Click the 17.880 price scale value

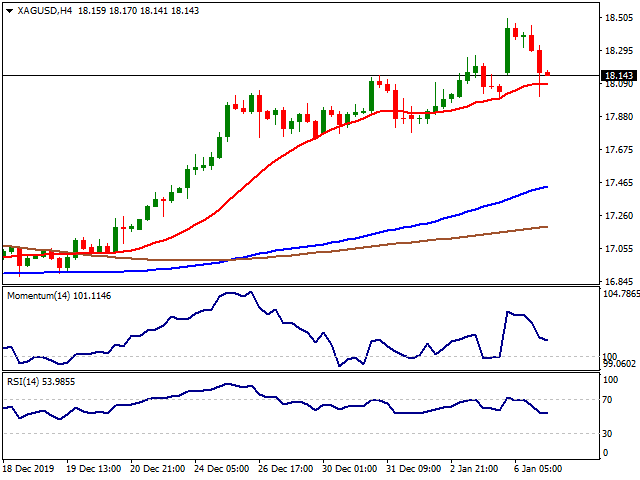619,117
